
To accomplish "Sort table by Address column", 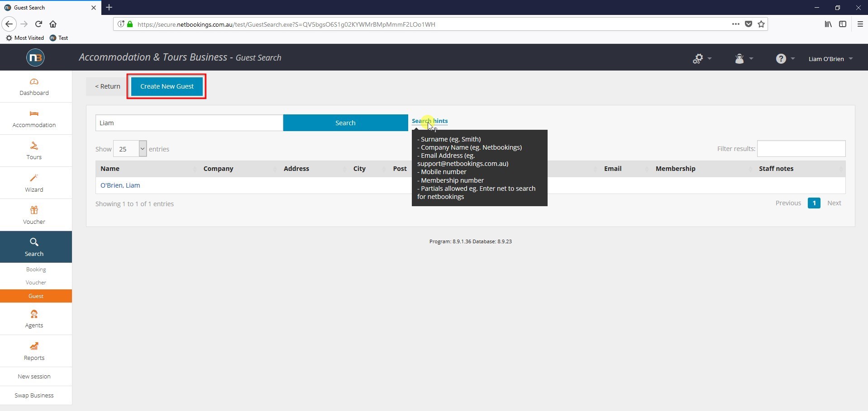I will 314,169.
